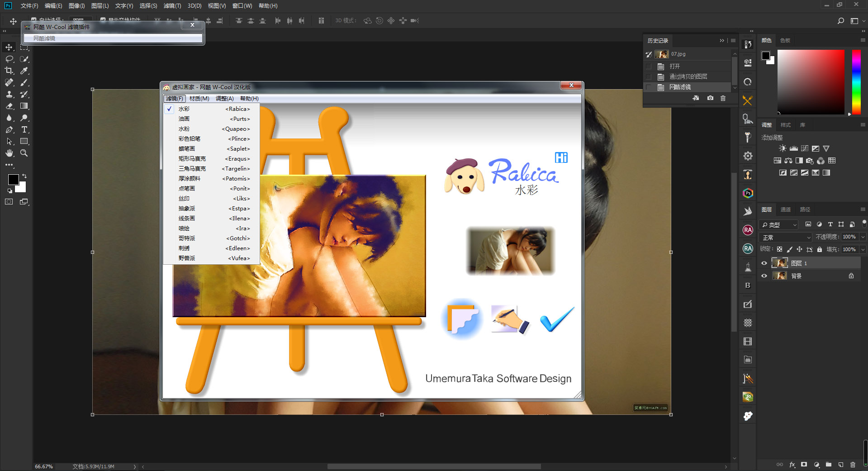Click the hand-with-pen drawing icon
The image size is (868, 471).
pyautogui.click(x=509, y=319)
